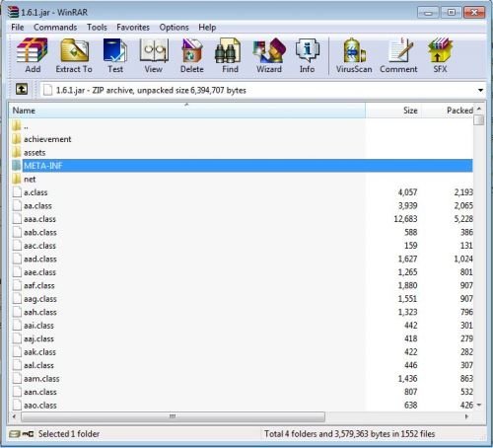Run the Test archive tool
The height and width of the screenshot is (448, 493).
coord(115,55)
